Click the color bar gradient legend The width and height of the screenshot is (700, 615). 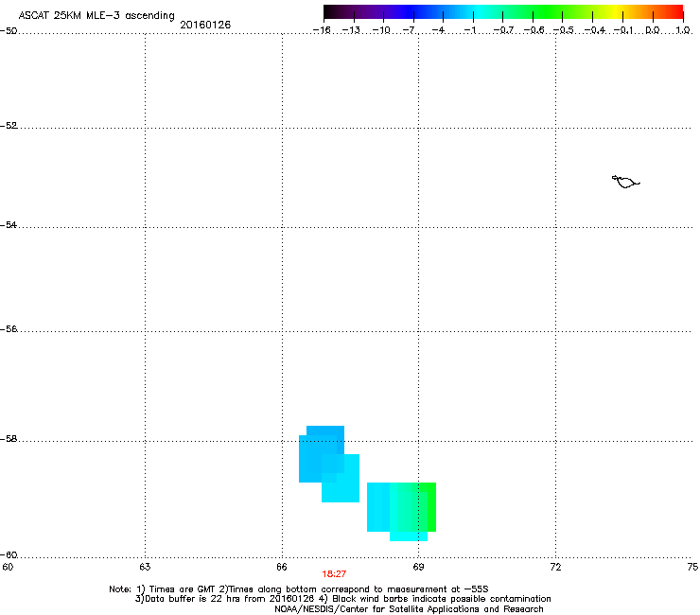pos(503,12)
